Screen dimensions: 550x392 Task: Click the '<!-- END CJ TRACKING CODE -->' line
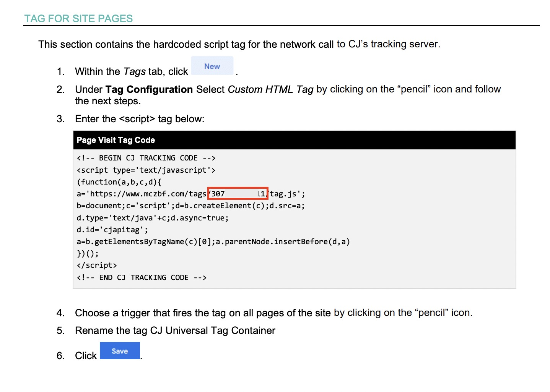(x=142, y=277)
